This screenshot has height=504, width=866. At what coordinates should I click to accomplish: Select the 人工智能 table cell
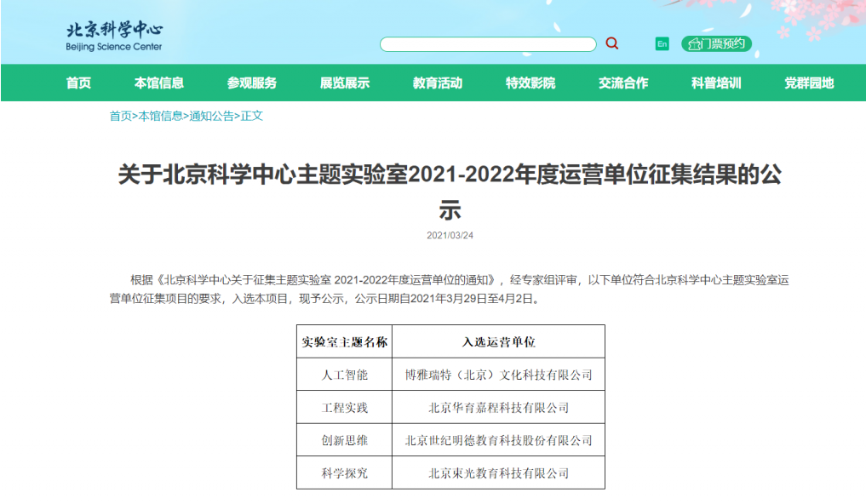[x=345, y=375]
